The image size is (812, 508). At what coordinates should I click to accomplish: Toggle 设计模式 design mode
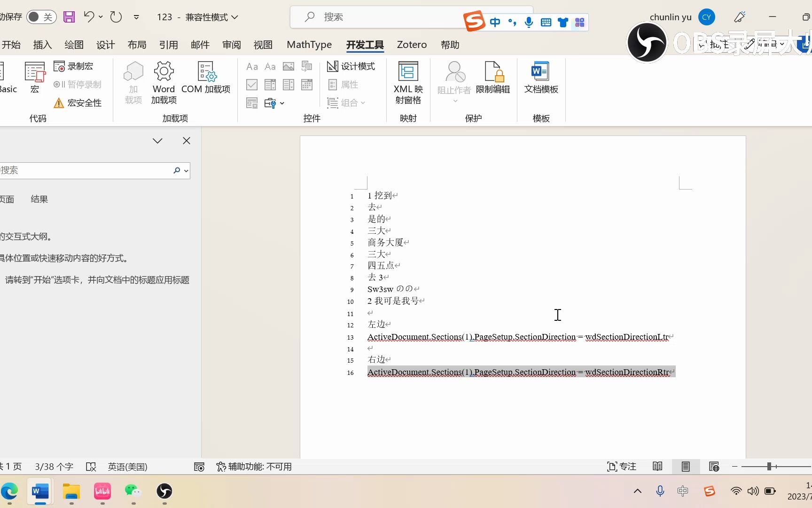point(351,66)
